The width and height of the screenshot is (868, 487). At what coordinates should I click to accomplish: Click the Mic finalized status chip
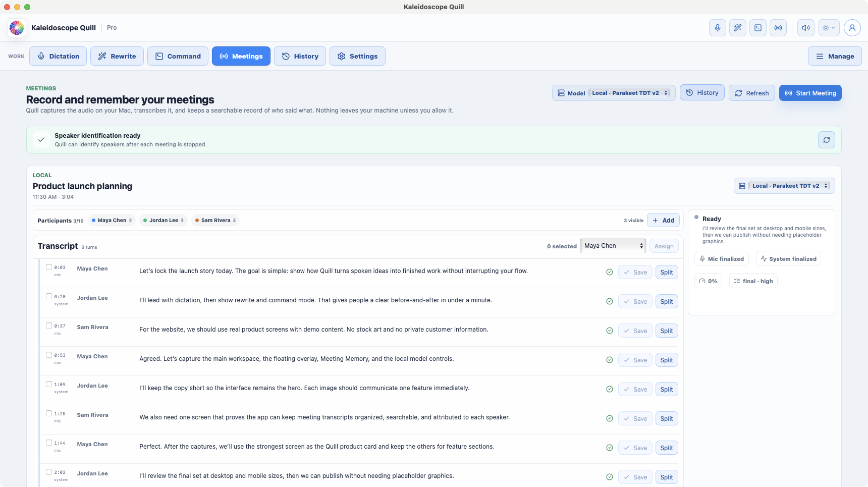click(722, 259)
